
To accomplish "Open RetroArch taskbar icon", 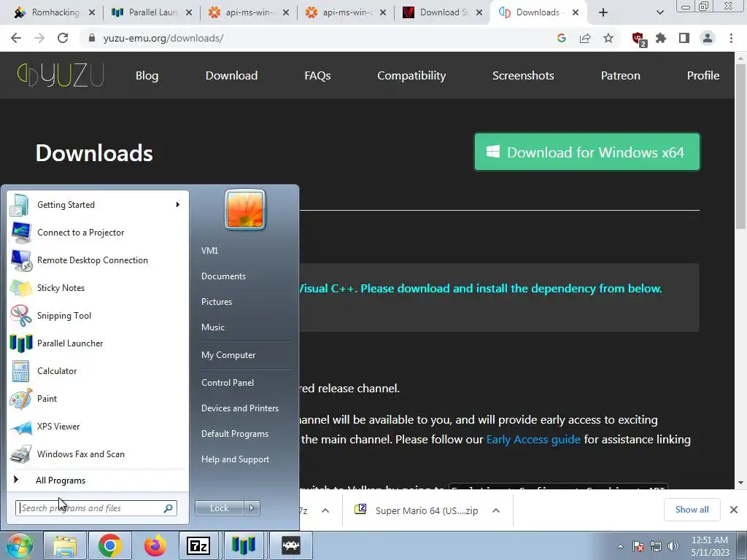I will point(290,545).
